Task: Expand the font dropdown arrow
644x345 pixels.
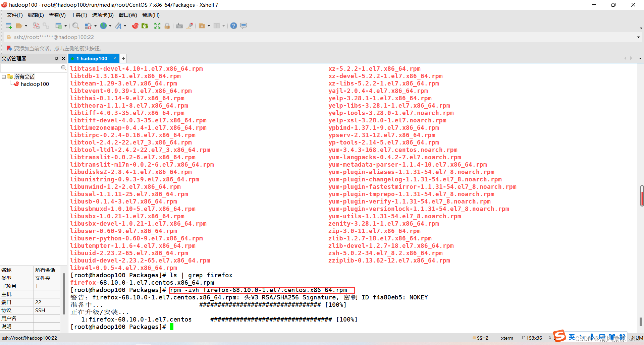Action: click(x=125, y=26)
